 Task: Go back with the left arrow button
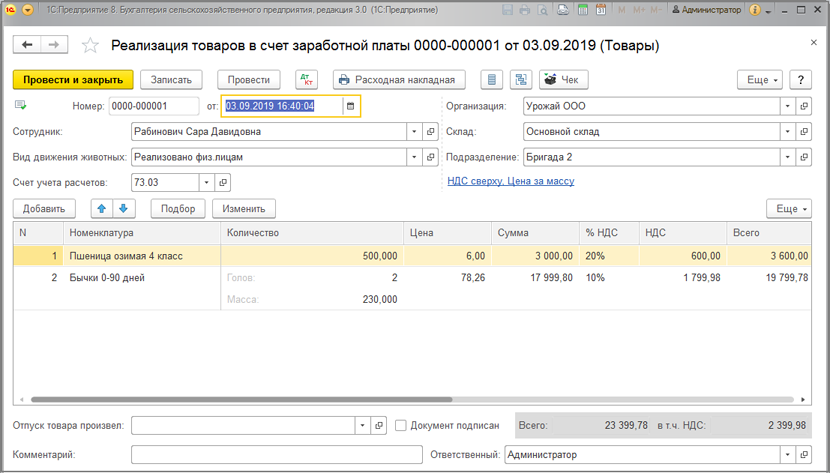27,45
